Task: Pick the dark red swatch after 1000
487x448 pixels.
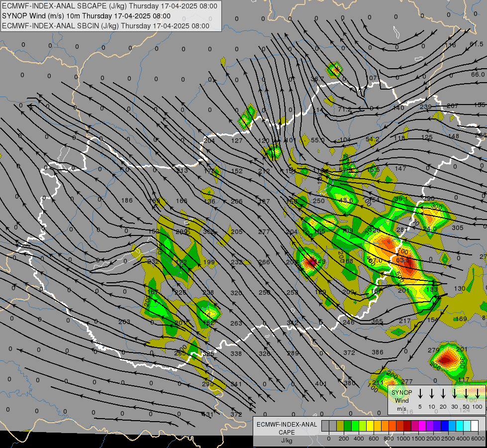Action: click(407, 426)
